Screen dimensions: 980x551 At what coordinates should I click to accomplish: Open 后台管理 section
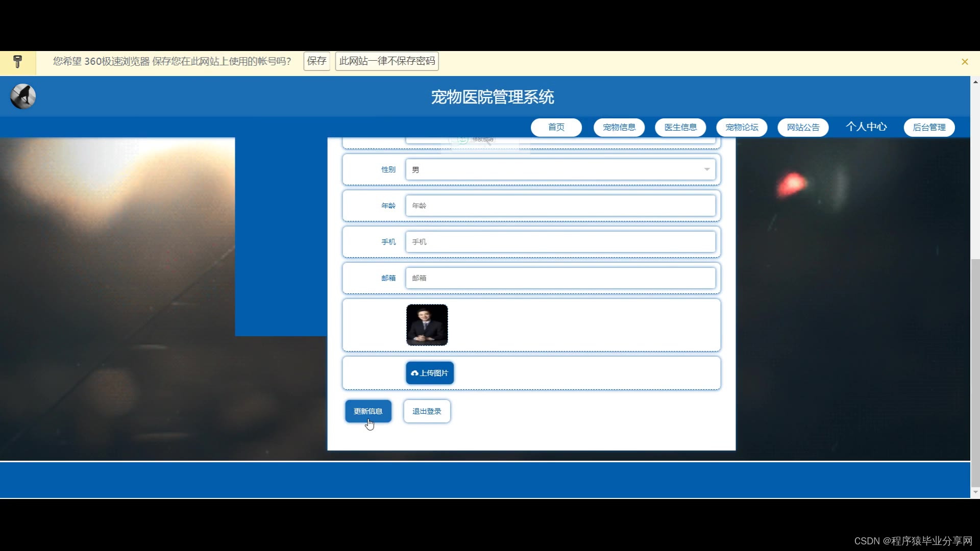(x=929, y=127)
